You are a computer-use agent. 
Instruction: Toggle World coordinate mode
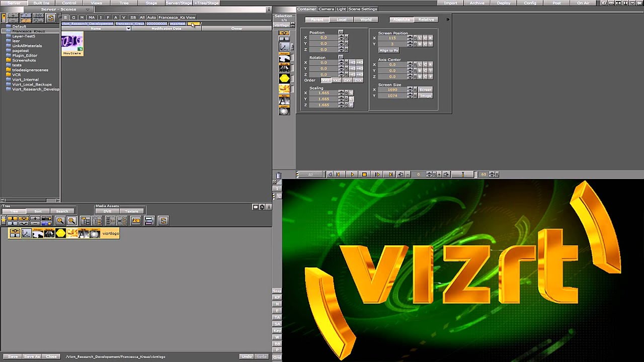point(366,20)
